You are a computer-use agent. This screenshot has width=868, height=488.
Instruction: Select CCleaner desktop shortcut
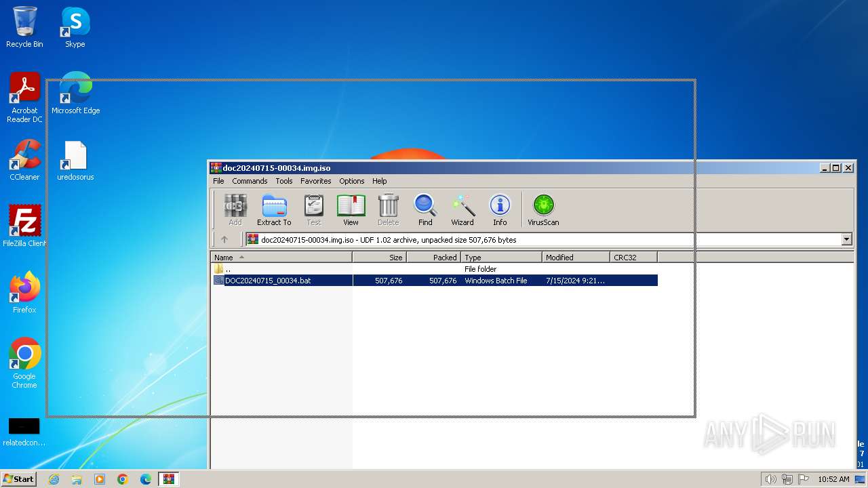24,160
